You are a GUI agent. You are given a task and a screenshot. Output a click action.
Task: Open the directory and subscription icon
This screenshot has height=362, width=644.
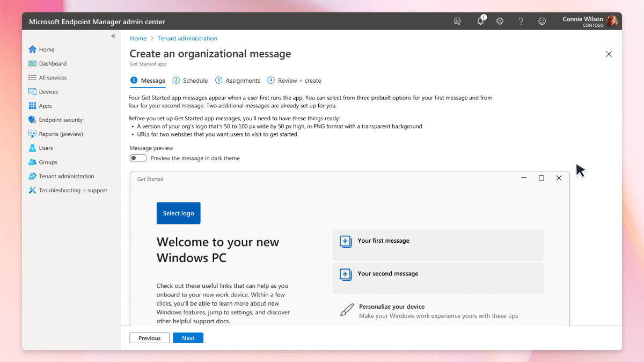coord(458,21)
